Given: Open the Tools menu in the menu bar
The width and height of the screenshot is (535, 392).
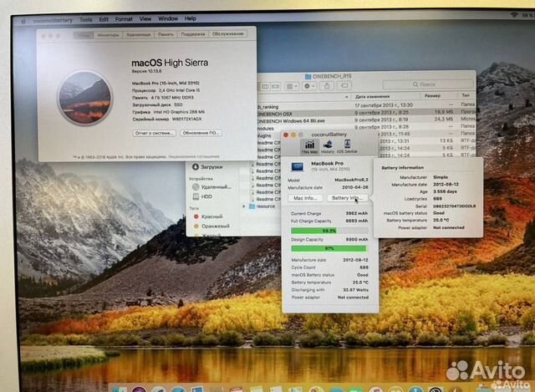Looking at the screenshot, I should pos(86,20).
